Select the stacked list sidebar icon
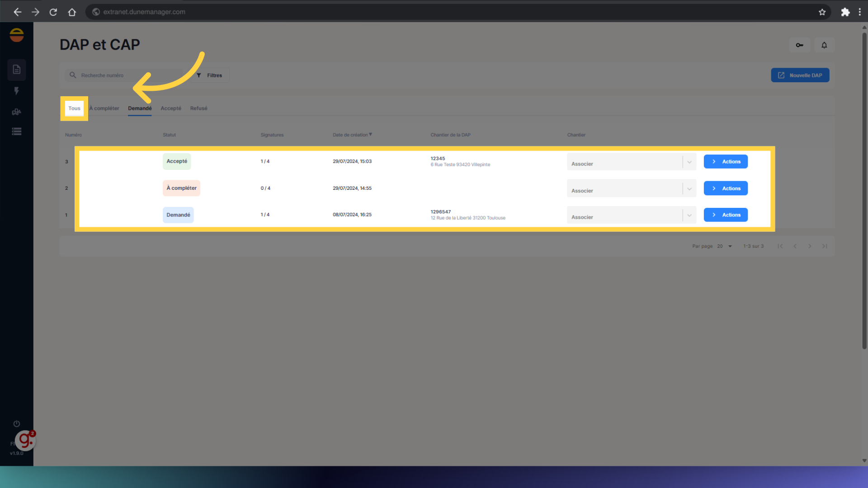868x488 pixels. [17, 131]
